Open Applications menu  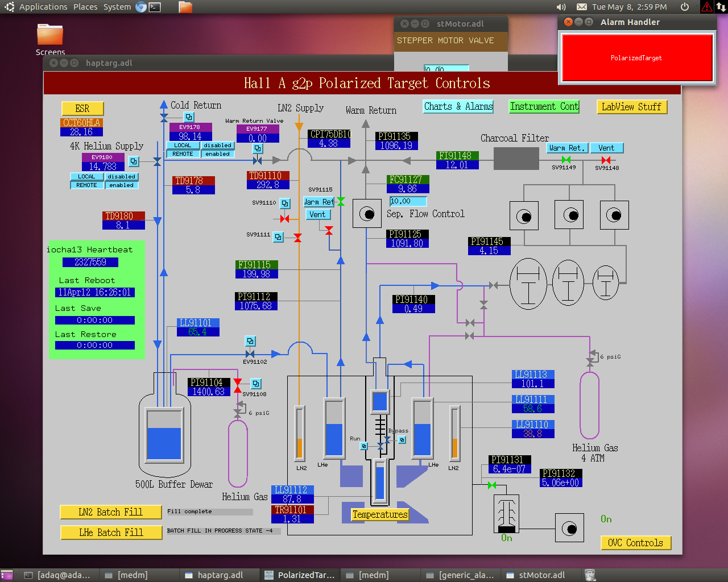pos(43,7)
